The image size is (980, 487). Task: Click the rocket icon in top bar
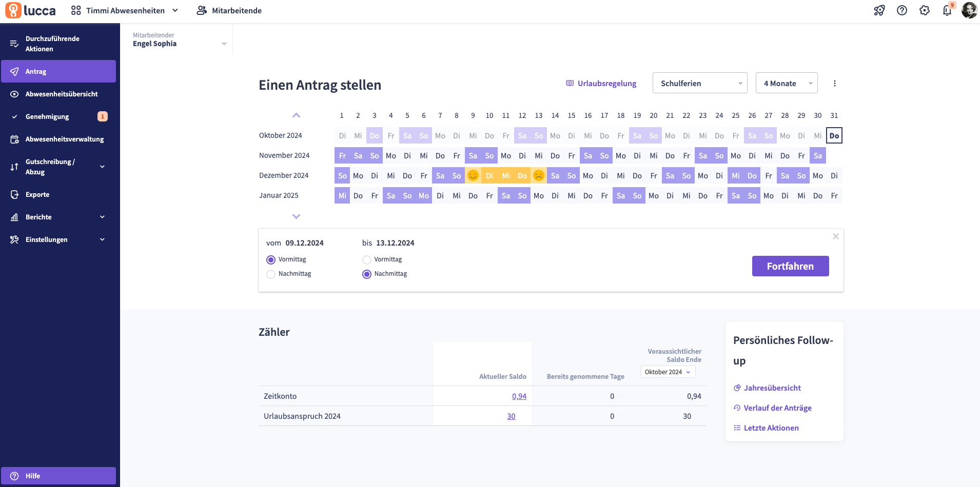(x=879, y=10)
